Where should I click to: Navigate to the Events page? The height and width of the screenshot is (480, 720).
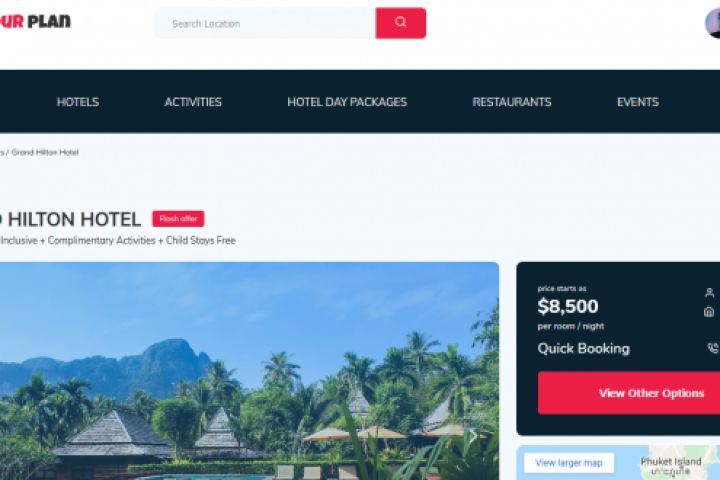tap(638, 102)
